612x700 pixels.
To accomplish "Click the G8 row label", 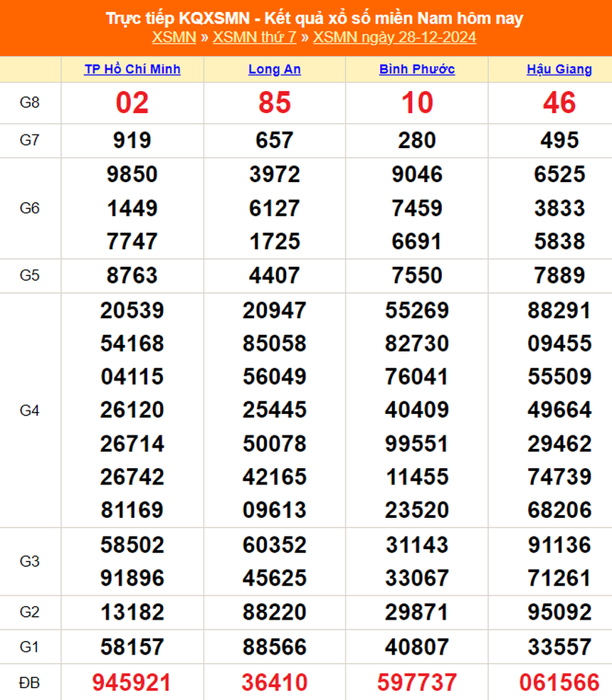I will [x=30, y=102].
